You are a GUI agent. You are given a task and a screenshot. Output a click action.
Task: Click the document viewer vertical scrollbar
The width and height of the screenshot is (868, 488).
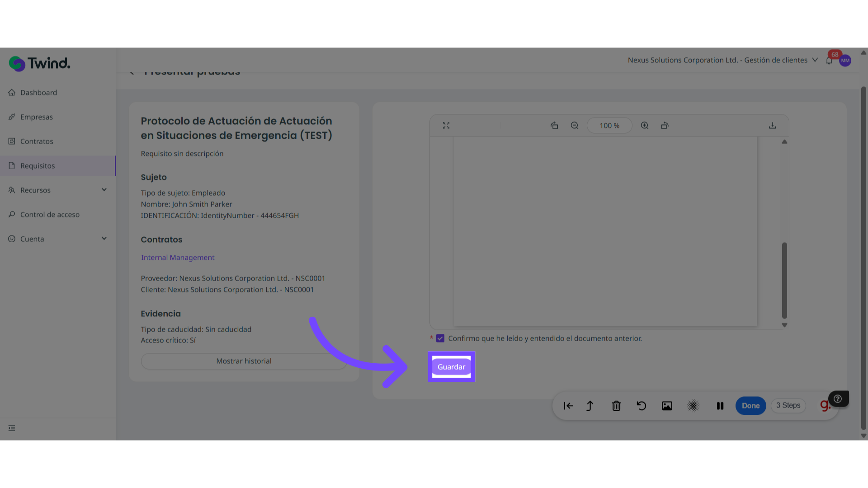click(x=784, y=280)
